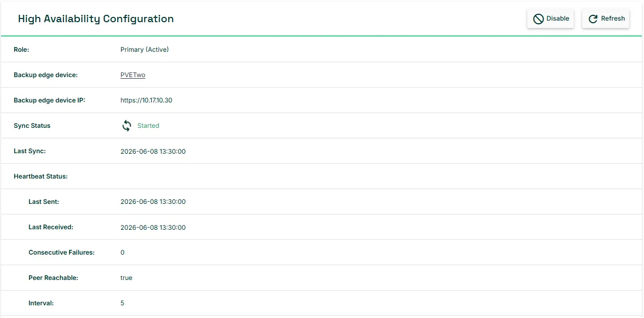Click the High Availability Configuration heading
The image size is (644, 318).
(96, 18)
